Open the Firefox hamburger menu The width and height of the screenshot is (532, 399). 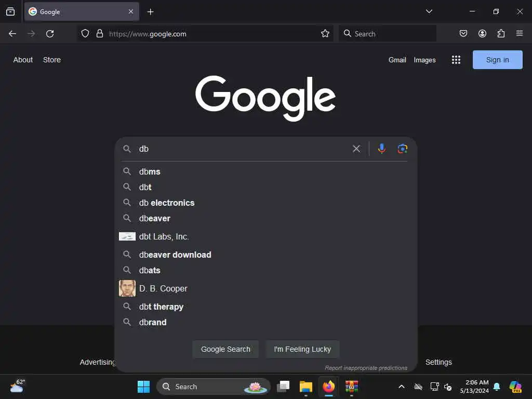tap(520, 33)
